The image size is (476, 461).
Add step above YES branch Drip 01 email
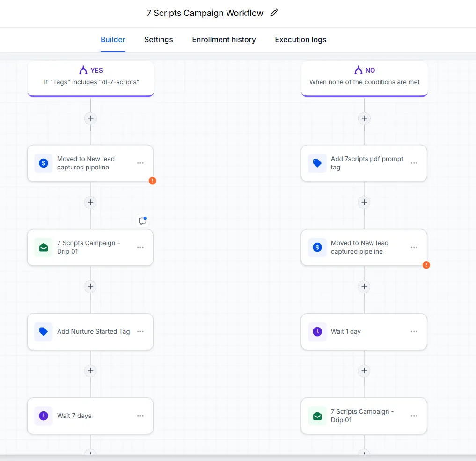(90, 203)
